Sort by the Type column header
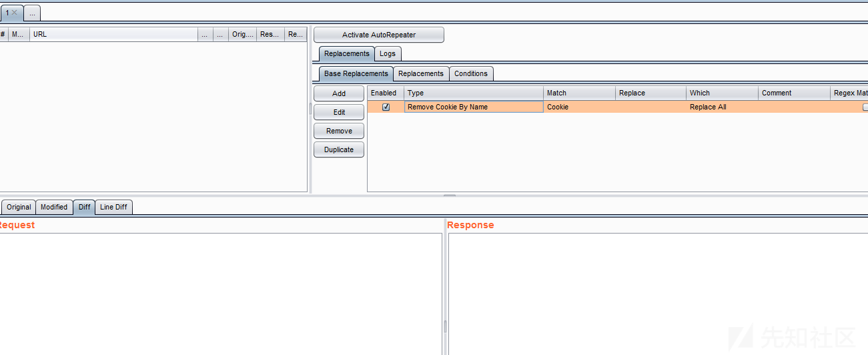 point(474,93)
